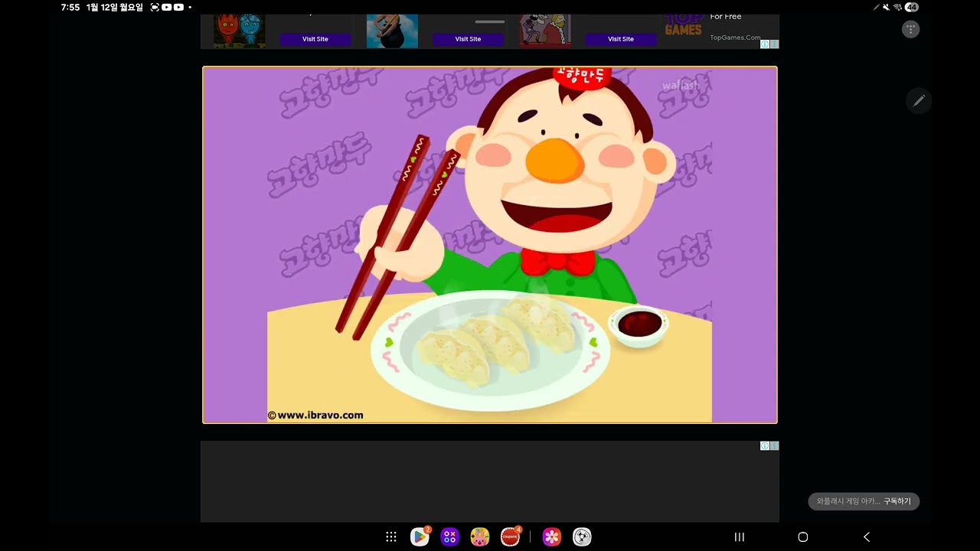Close the top banner ad
980x551 pixels.
coord(775,44)
